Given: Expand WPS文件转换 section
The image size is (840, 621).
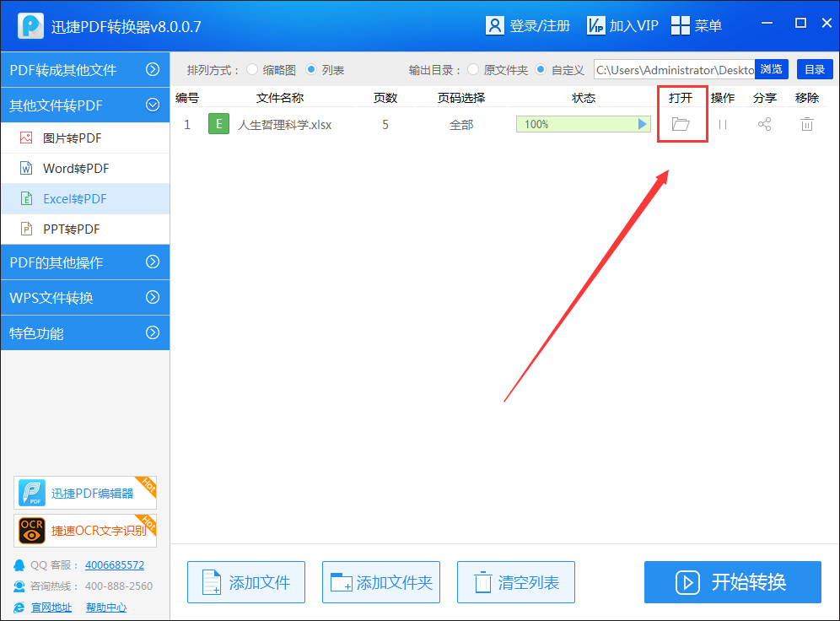Looking at the screenshot, I should (85, 297).
